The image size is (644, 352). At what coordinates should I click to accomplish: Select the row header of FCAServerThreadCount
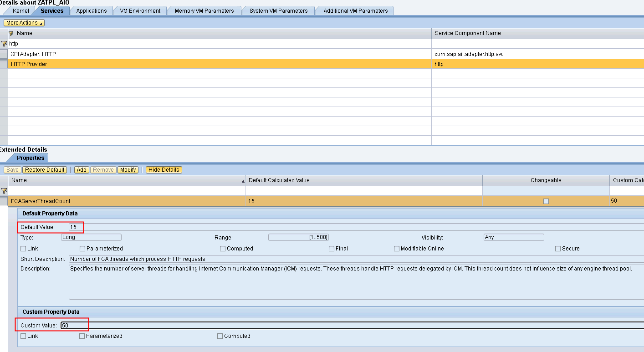pyautogui.click(x=4, y=201)
